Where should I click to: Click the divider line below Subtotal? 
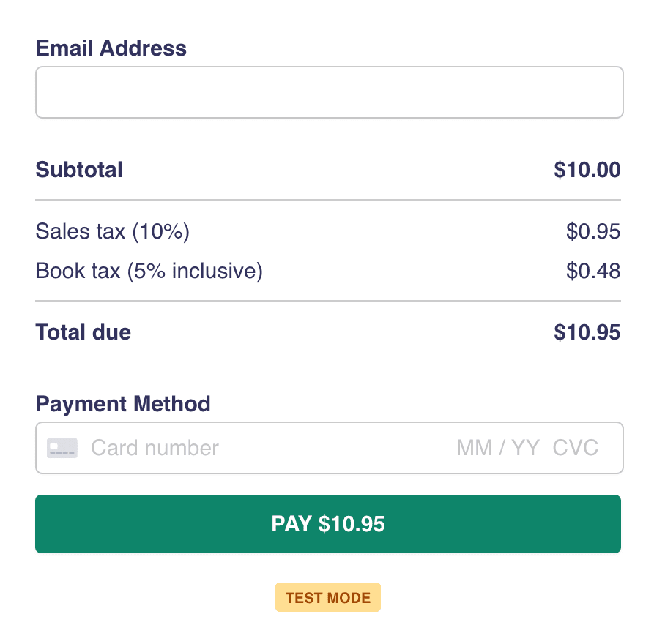pyautogui.click(x=328, y=200)
